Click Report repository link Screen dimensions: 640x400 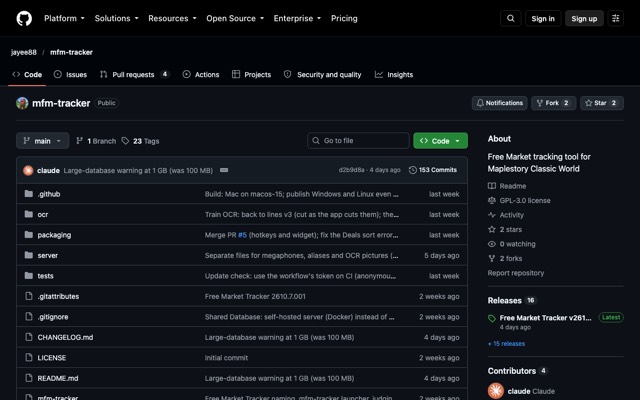click(x=516, y=273)
